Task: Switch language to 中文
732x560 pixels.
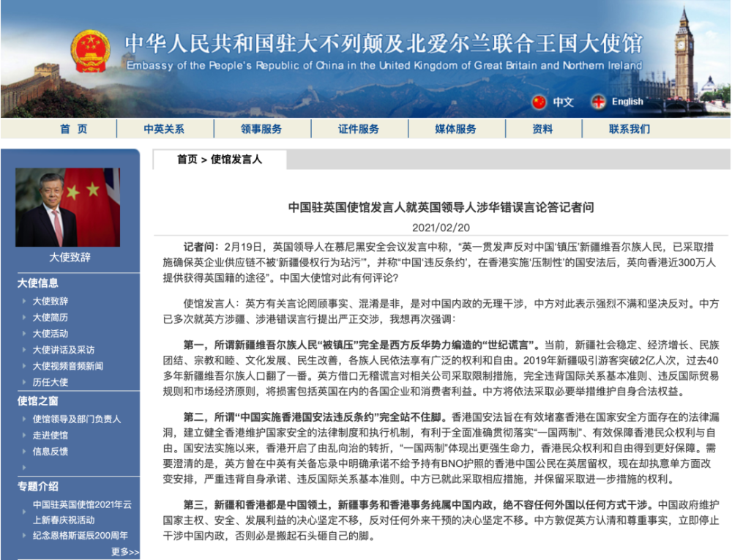Action: pos(563,102)
